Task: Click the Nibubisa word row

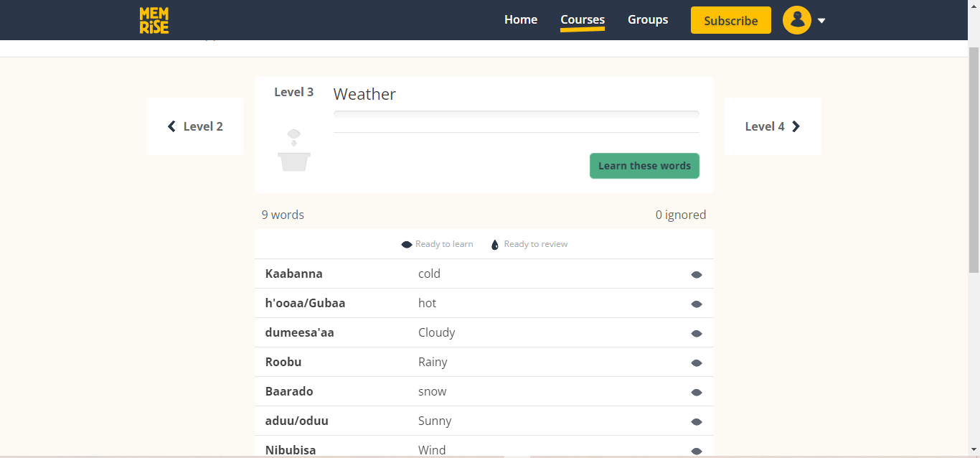Action: tap(430, 449)
